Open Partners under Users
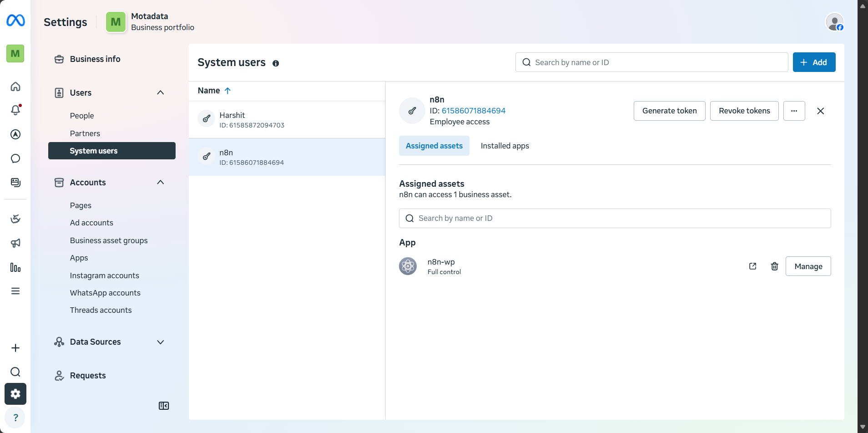This screenshot has height=433, width=868. point(85,133)
